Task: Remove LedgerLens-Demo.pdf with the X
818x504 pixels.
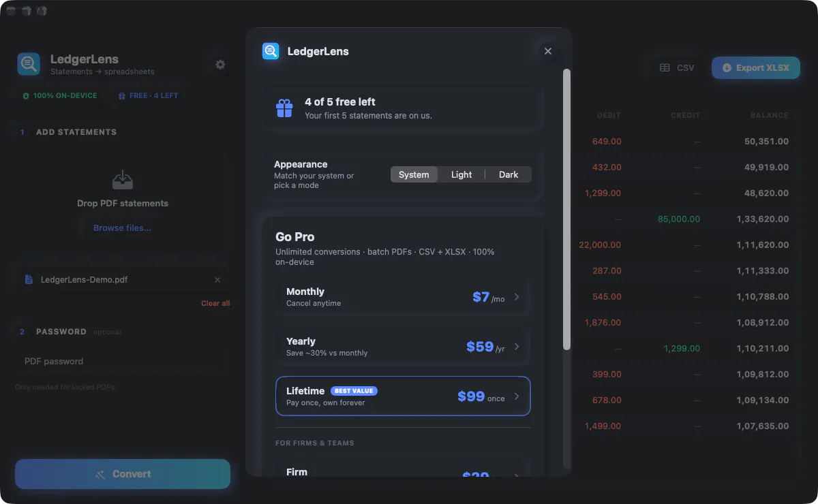Action: click(x=217, y=280)
